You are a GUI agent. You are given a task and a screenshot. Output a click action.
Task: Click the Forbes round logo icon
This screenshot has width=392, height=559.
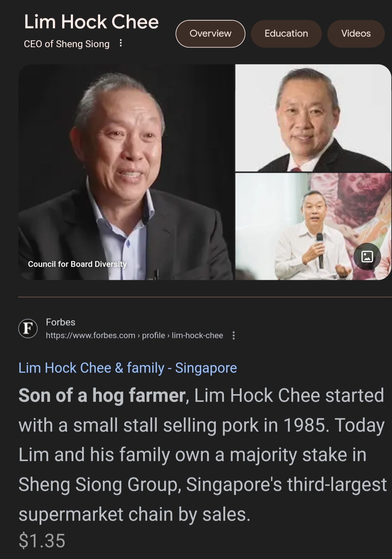28,328
